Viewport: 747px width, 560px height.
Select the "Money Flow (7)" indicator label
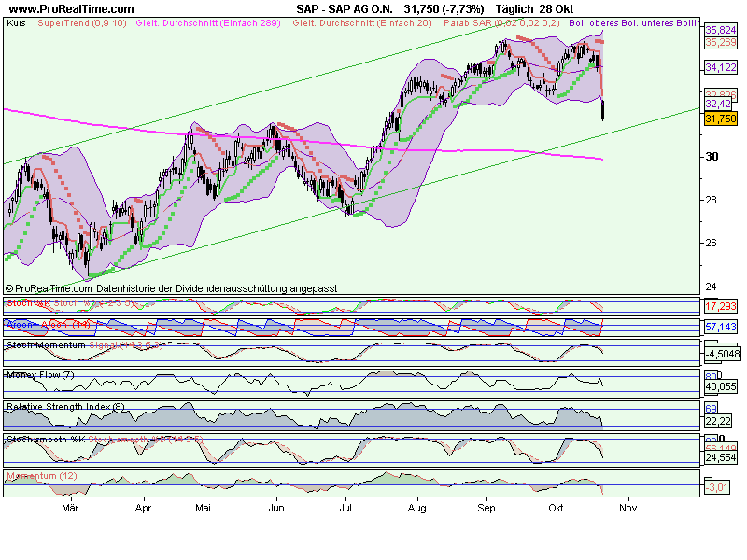click(40, 375)
